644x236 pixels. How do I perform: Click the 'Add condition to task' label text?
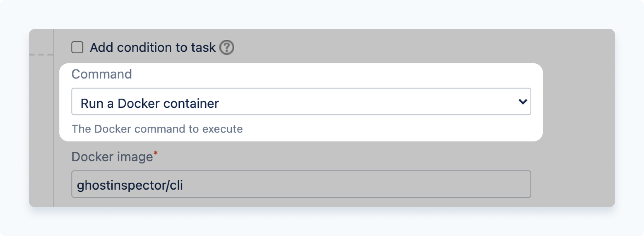(x=152, y=47)
